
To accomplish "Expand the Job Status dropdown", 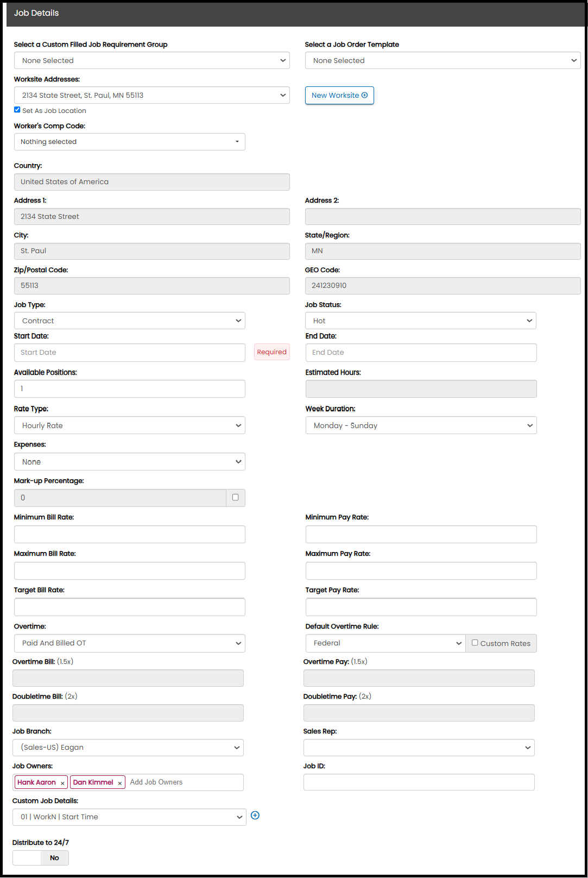I will (420, 321).
